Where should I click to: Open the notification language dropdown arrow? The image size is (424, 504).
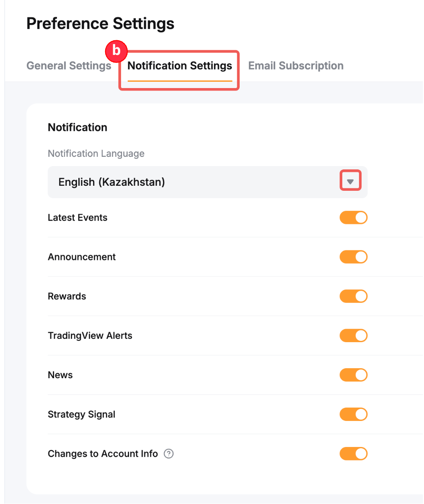click(350, 182)
